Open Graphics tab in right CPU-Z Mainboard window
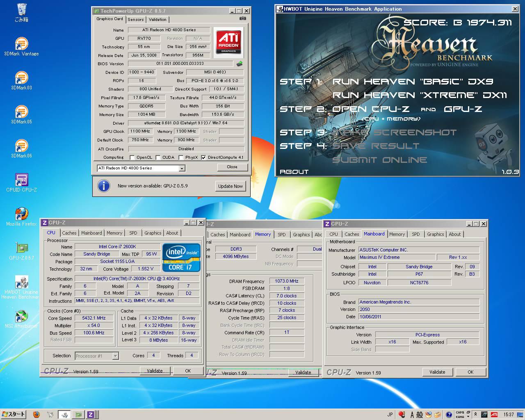Viewport: 525px width, 420px height. click(435, 234)
